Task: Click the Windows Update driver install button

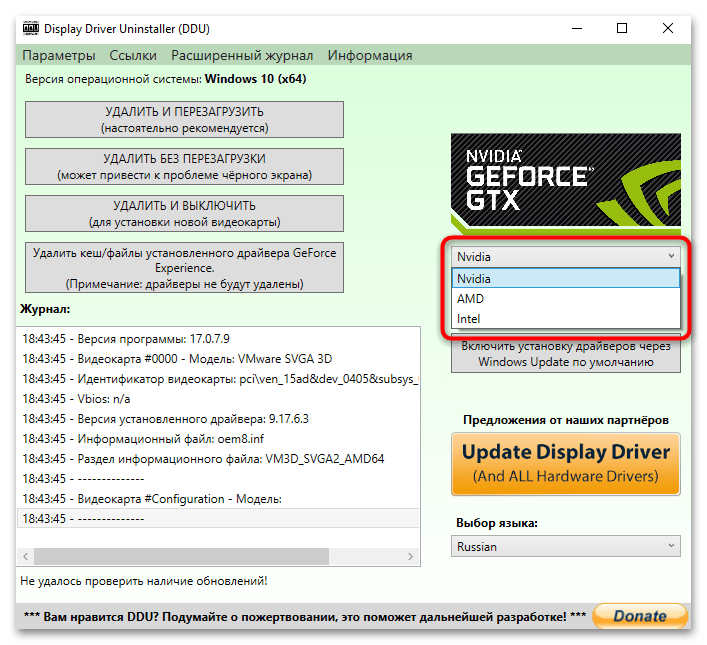Action: pyautogui.click(x=566, y=354)
